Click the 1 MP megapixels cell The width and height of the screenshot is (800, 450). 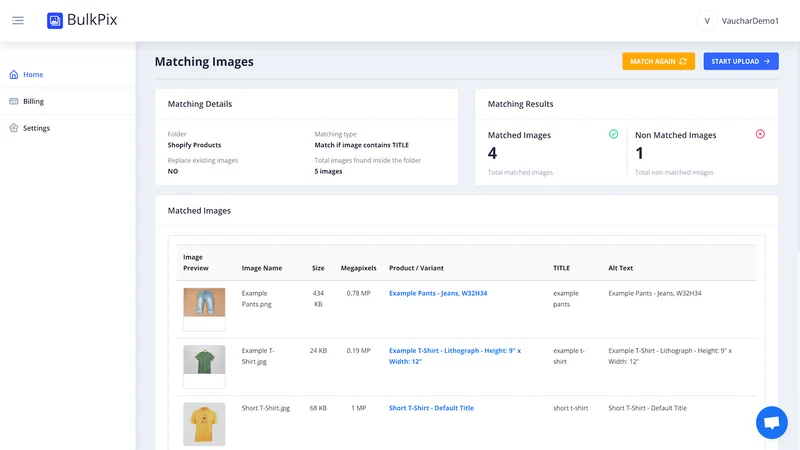click(358, 408)
